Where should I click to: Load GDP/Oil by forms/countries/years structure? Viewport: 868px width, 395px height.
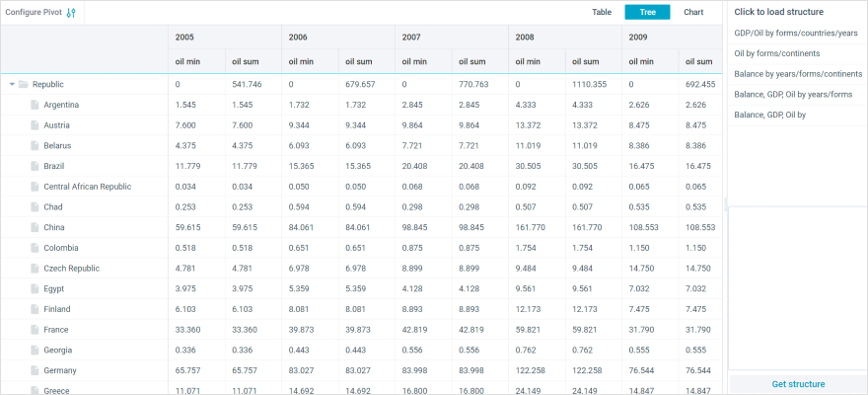[795, 33]
